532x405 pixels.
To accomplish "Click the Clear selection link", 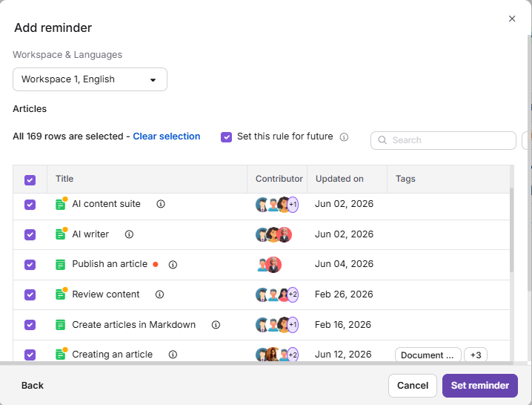I will 166,136.
